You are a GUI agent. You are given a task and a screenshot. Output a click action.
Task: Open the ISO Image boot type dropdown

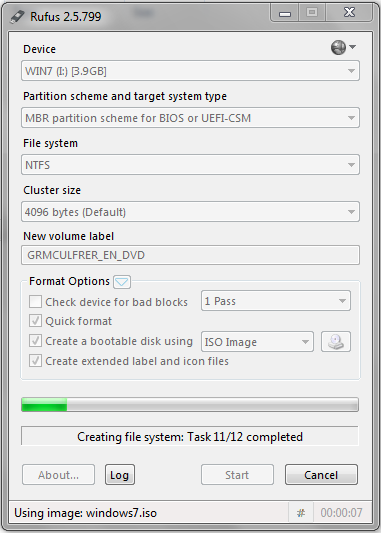[x=257, y=342]
